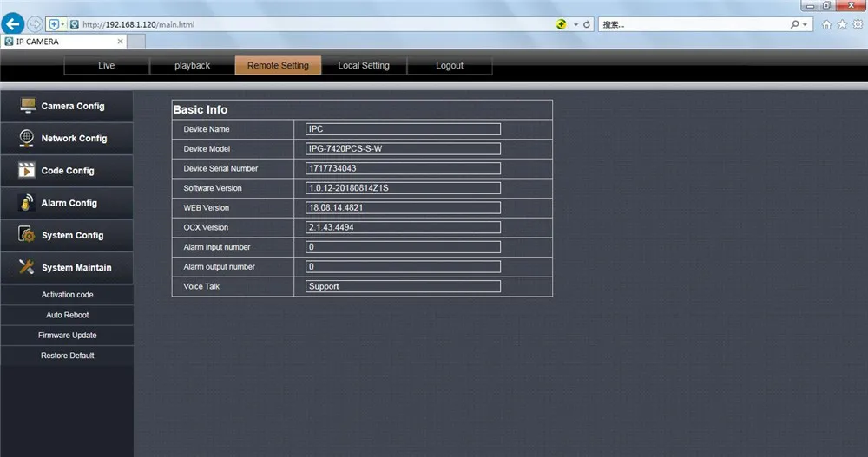Click OCX Version field 2.1.43.4494
This screenshot has width=868, height=457.
[x=403, y=227]
